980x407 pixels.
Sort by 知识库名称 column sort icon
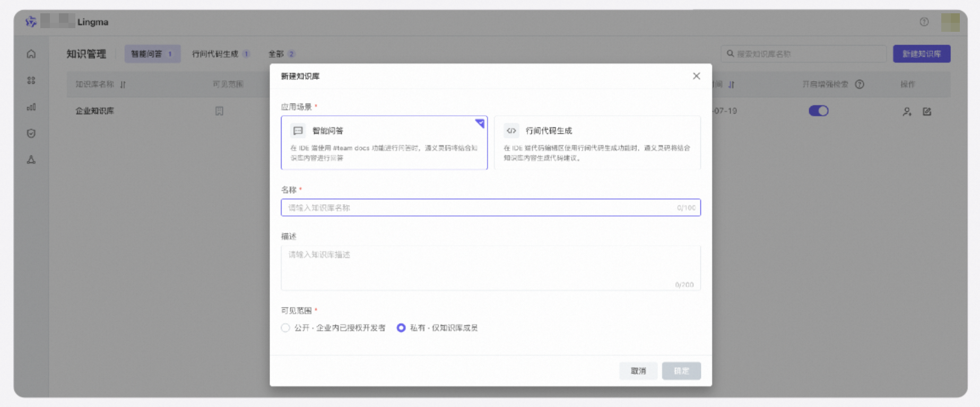(123, 84)
